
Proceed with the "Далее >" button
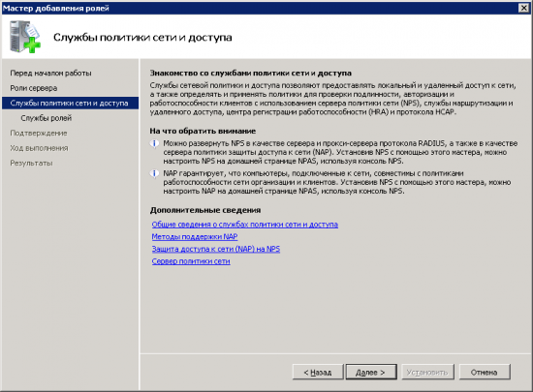pyautogui.click(x=371, y=373)
